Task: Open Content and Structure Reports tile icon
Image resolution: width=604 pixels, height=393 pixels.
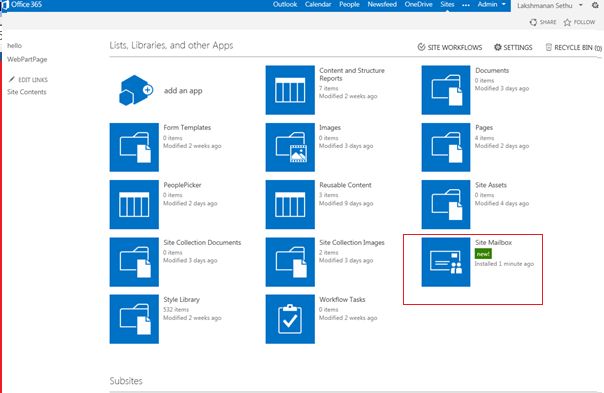Action: click(290, 90)
